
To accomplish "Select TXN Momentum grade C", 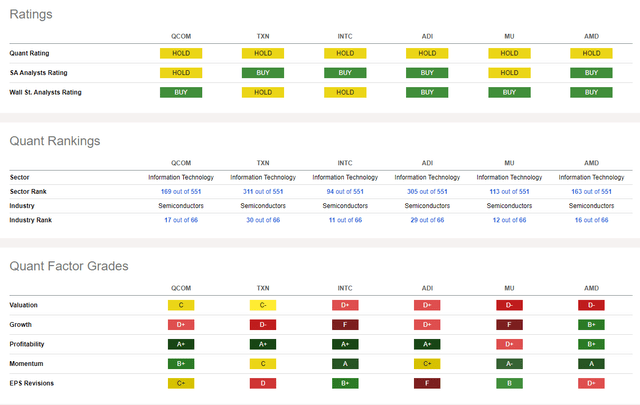I will (x=263, y=364).
